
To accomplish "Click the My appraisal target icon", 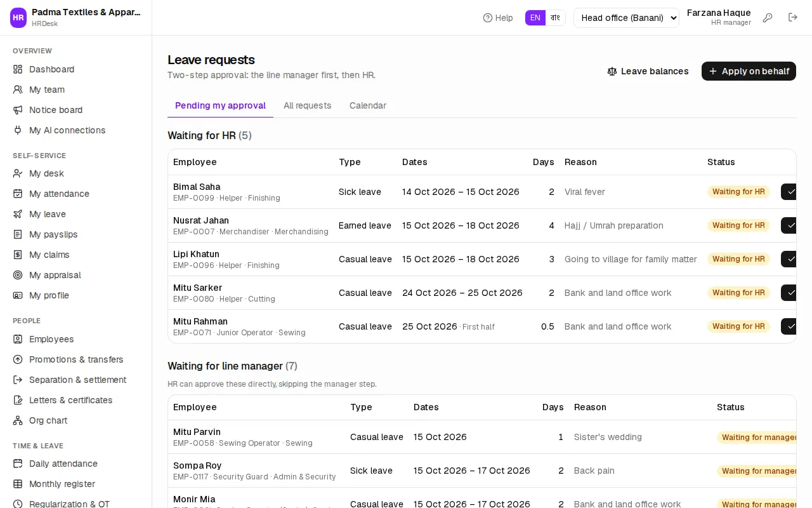I will tap(18, 275).
